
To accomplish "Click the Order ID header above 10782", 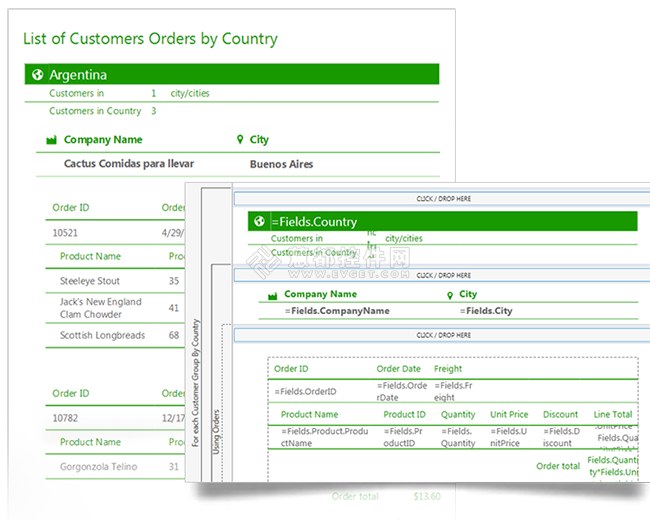I will coord(70,393).
